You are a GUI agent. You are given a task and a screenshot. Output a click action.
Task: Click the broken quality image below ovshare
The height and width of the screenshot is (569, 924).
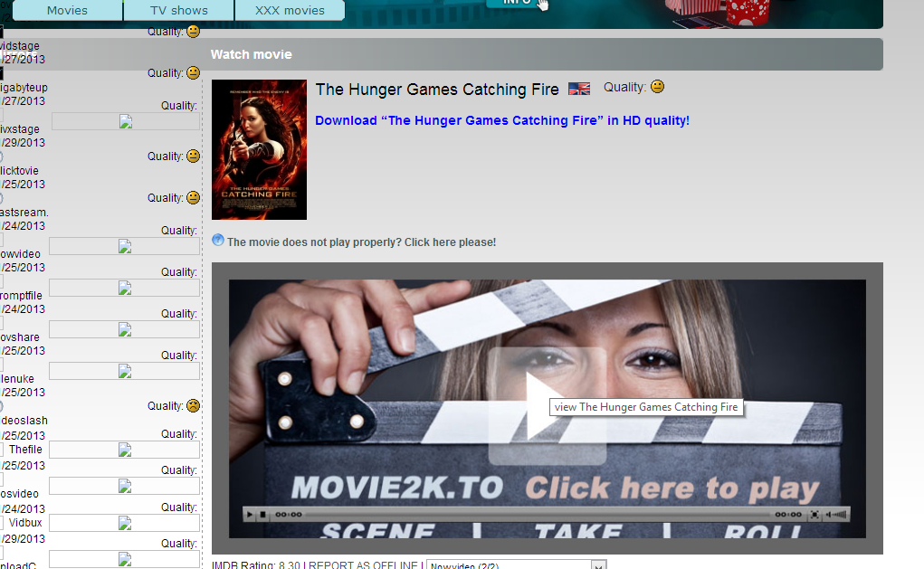click(124, 371)
